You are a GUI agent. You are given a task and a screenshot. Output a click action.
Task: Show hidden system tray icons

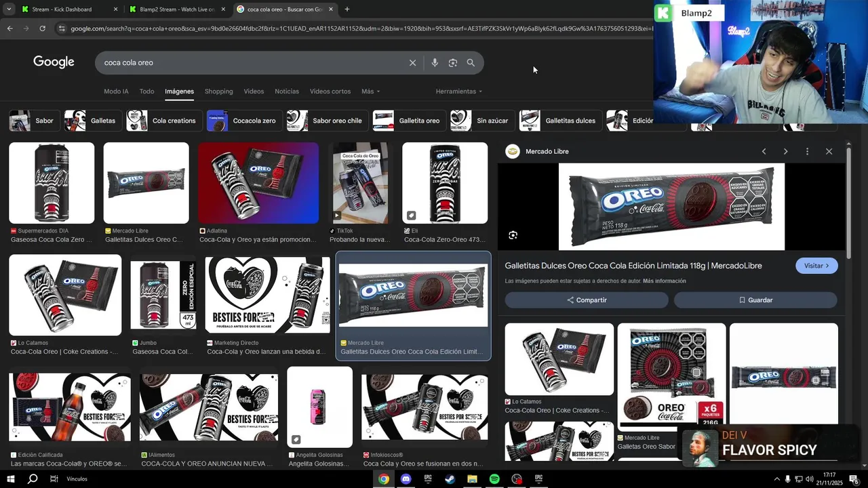[x=776, y=479]
